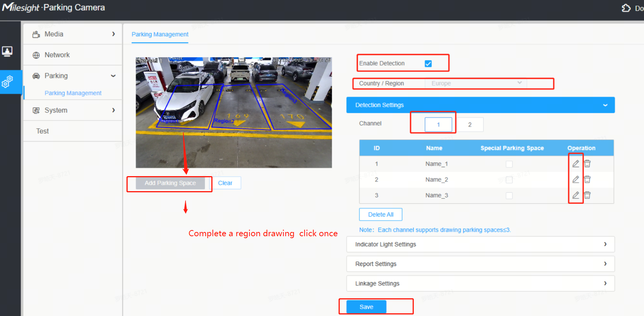Delete parking space Name_3 using trash icon
The width and height of the screenshot is (644, 316).
click(587, 195)
